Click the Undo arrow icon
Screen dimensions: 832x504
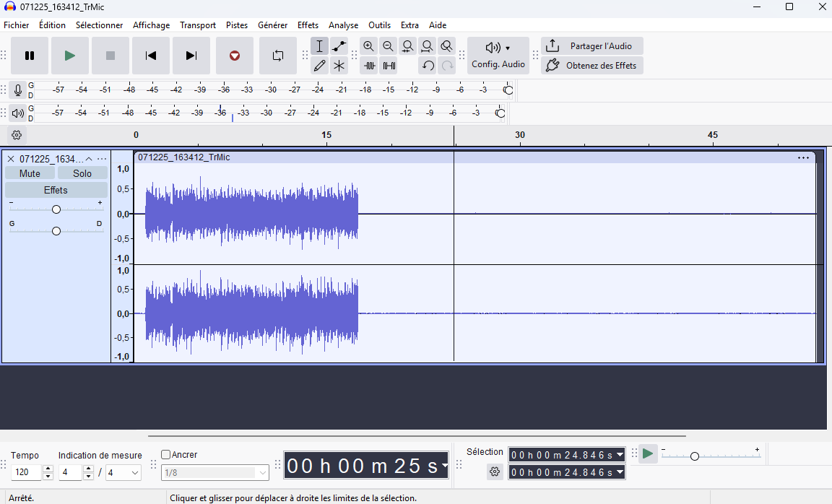428,66
